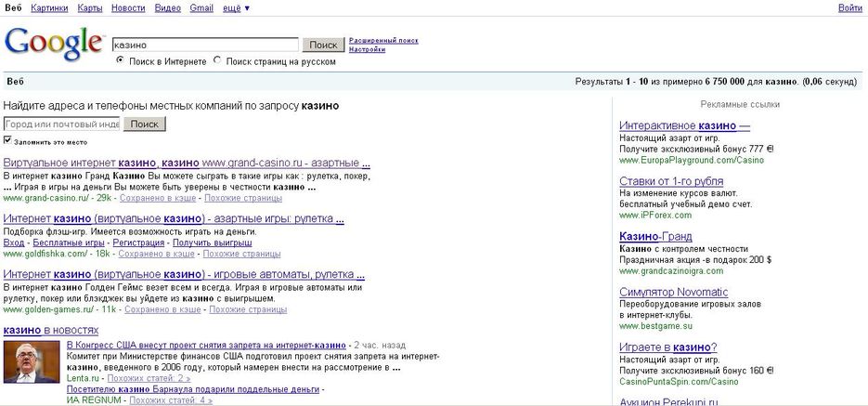Click the Google logo
This screenshot has height=406, width=868.
pos(54,44)
